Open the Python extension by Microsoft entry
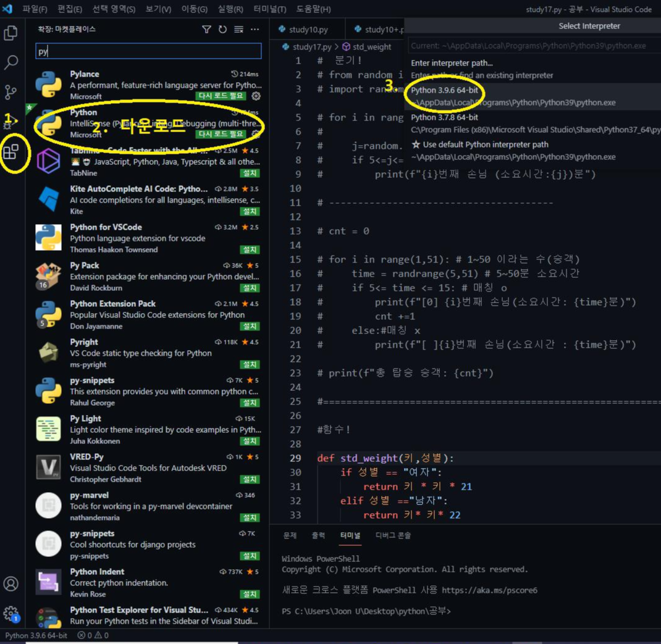Screen dimensions: 661x644 [x=148, y=123]
